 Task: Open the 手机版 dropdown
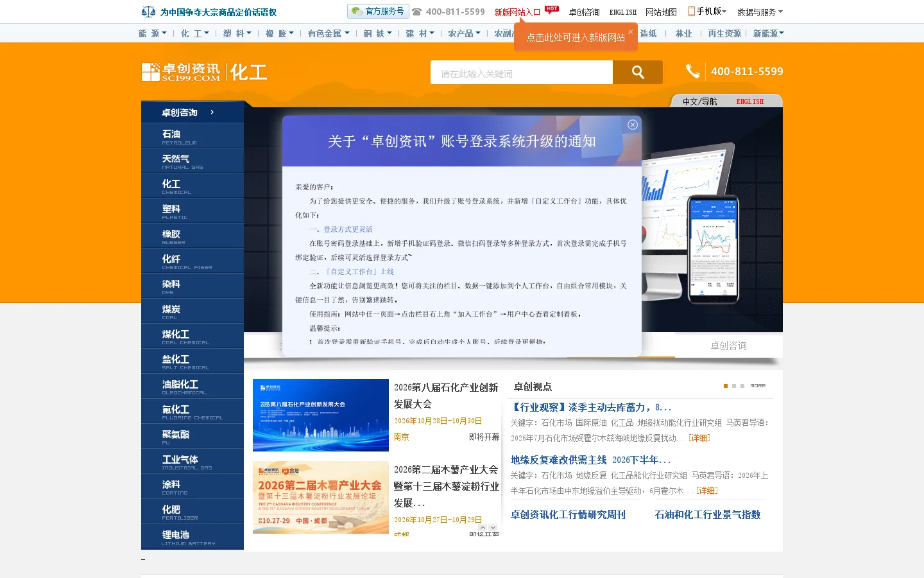712,12
